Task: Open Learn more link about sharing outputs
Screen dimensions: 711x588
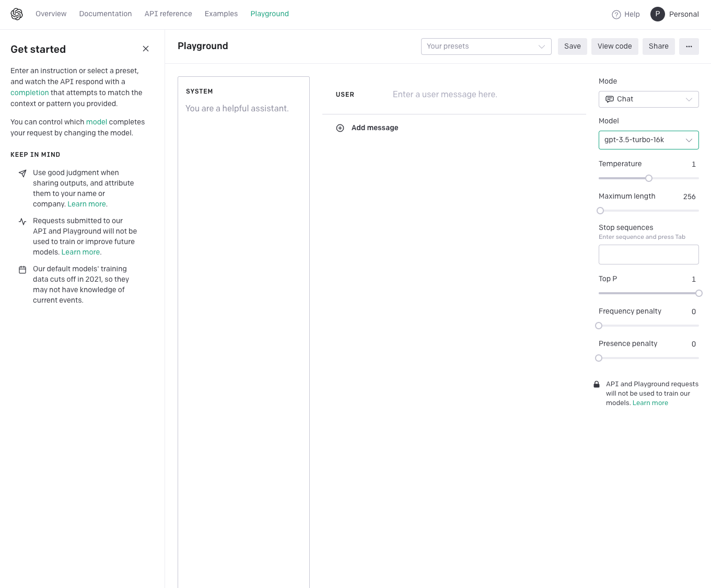Action: point(87,204)
